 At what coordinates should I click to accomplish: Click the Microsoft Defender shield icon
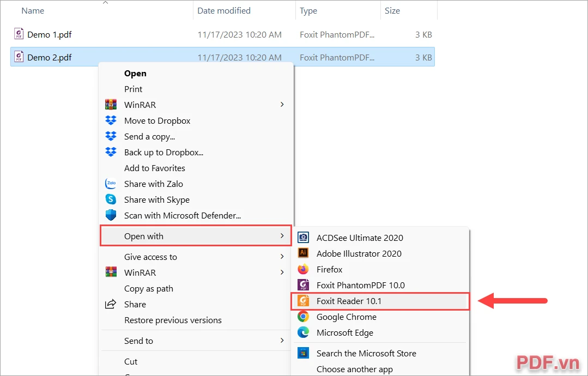[111, 215]
